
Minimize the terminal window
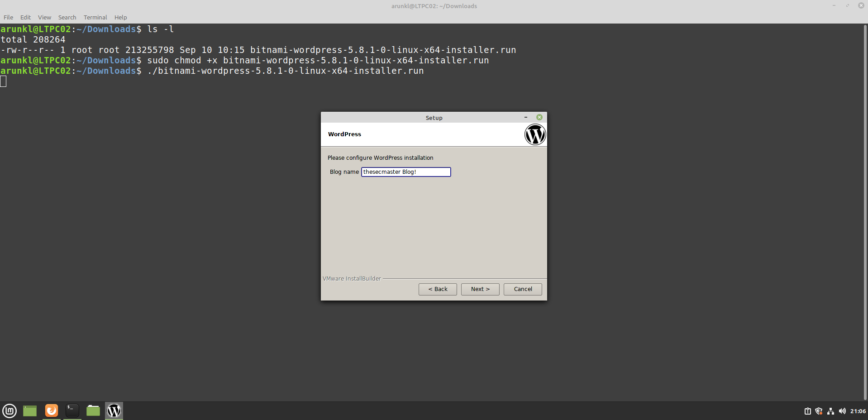point(834,5)
